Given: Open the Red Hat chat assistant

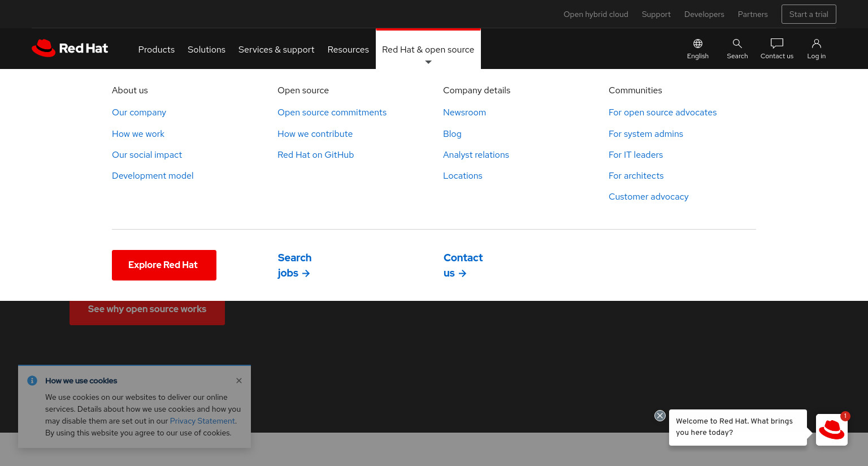Looking at the screenshot, I should pyautogui.click(x=832, y=430).
